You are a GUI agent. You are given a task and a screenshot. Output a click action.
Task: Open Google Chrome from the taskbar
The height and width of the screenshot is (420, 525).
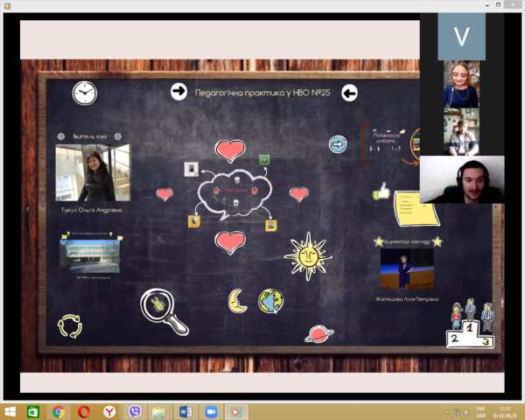pos(59,410)
